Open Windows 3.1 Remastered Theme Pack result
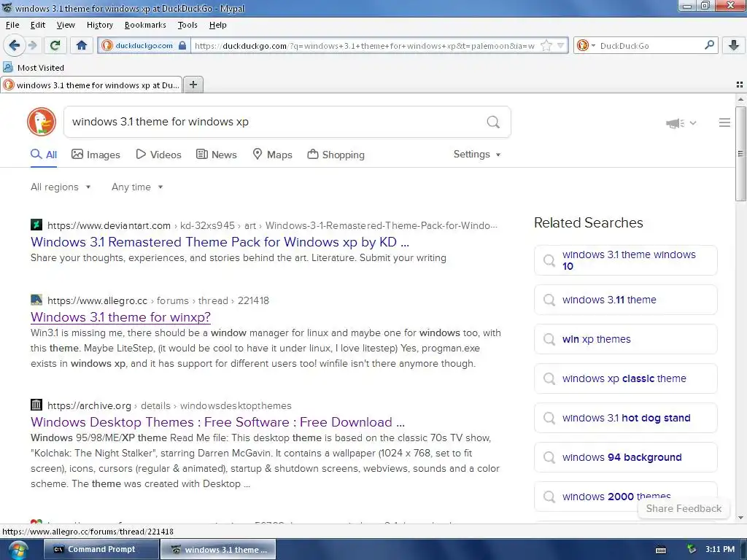747x560 pixels. (220, 242)
